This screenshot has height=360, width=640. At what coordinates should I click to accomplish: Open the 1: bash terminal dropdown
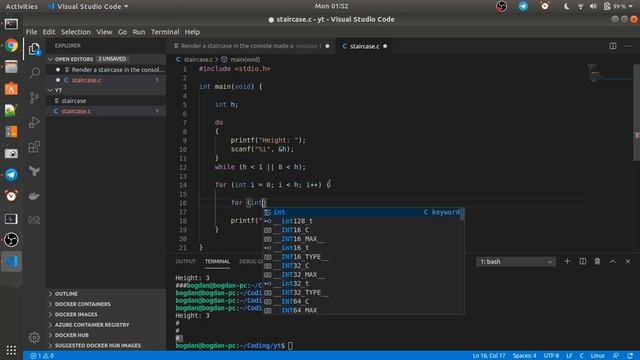click(x=516, y=262)
